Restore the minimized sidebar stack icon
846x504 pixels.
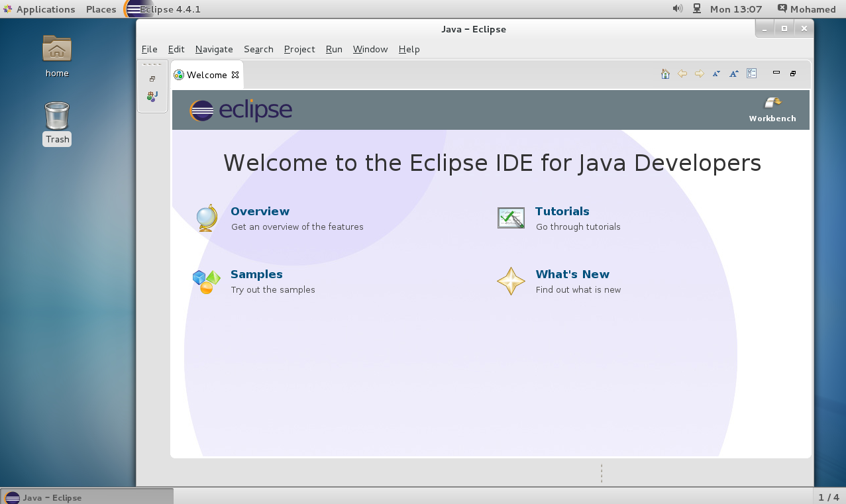point(152,79)
